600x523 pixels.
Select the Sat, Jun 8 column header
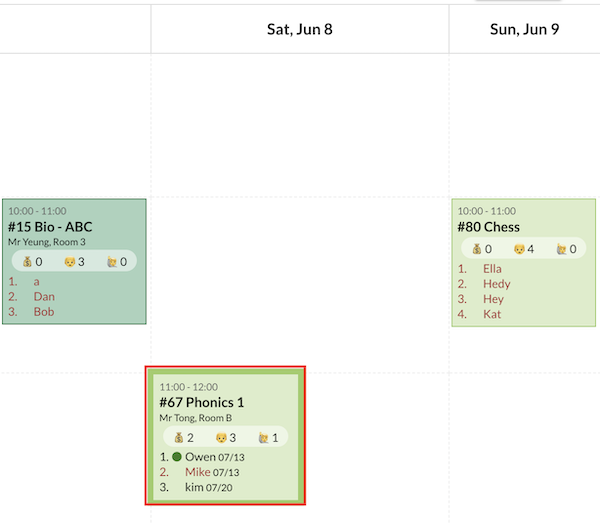300,29
